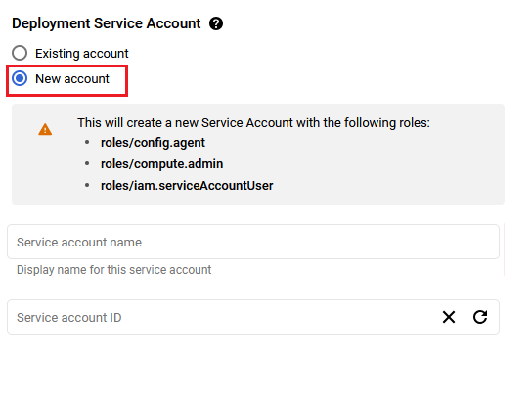The width and height of the screenshot is (532, 402).
Task: Click the roles/config.agent role text
Action: (153, 143)
